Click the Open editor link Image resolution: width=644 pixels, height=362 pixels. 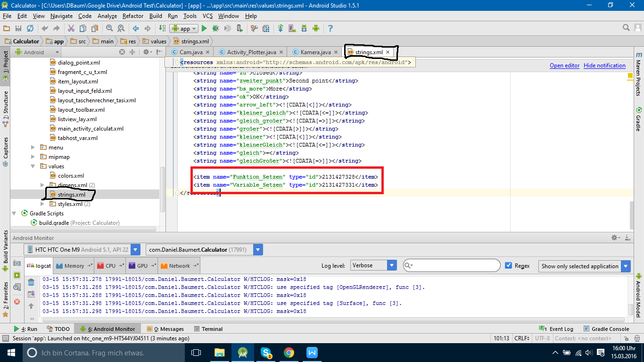point(564,66)
